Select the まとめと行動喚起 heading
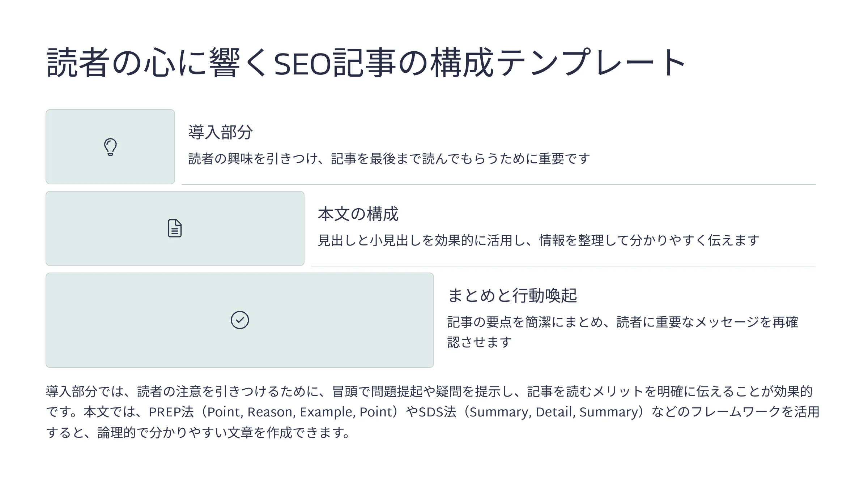The image size is (868, 488). 512,296
